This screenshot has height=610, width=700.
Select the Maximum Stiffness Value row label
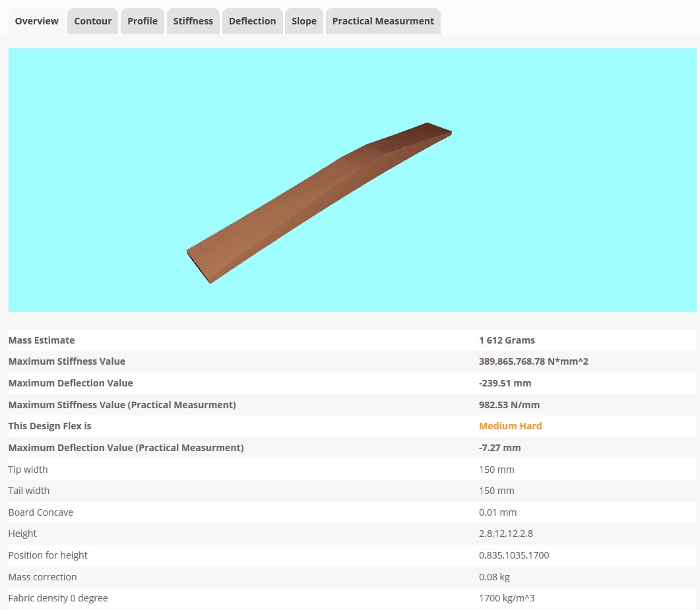point(67,361)
